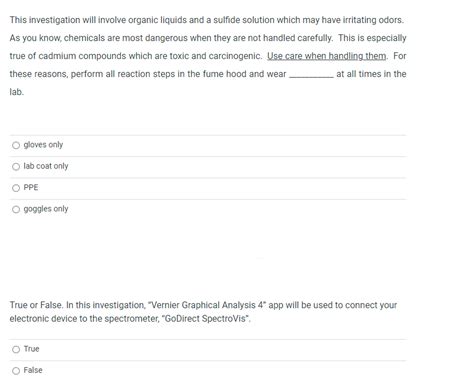Click the 'Vernier Graphical Analysis 4' app name
Image resolution: width=474 pixels, height=383 pixels.
coord(206,305)
